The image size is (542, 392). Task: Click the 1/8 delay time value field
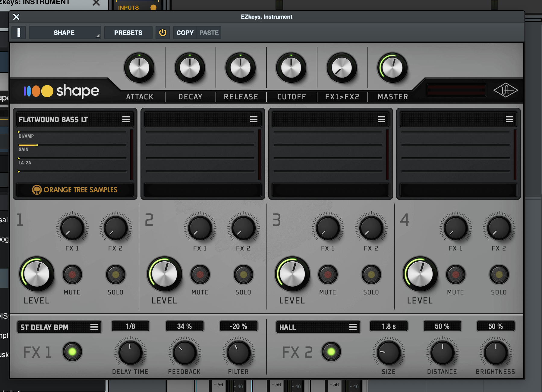[x=131, y=326]
